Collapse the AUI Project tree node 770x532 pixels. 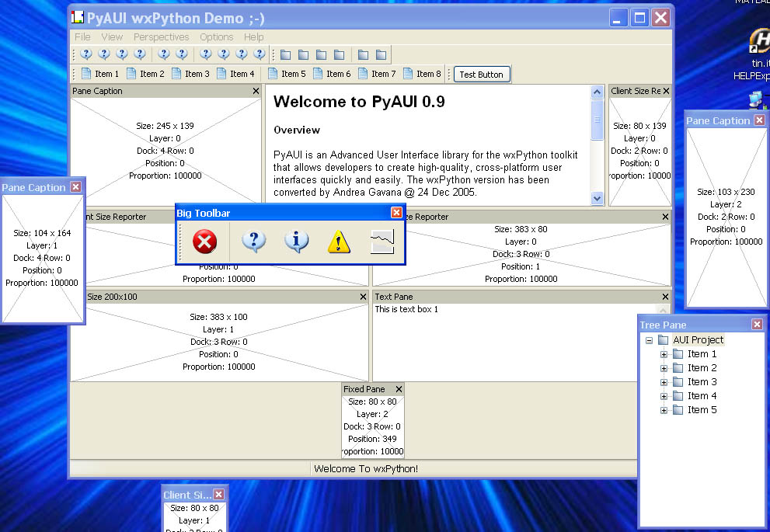click(x=649, y=340)
